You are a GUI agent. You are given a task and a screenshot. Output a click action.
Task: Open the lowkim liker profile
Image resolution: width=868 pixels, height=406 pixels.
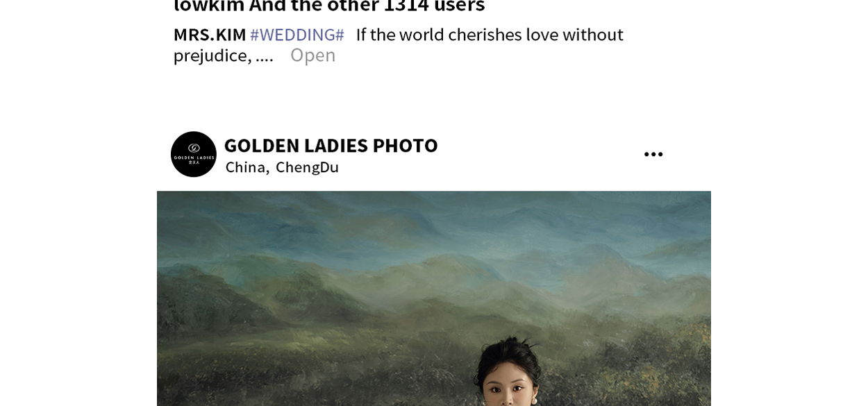point(209,6)
